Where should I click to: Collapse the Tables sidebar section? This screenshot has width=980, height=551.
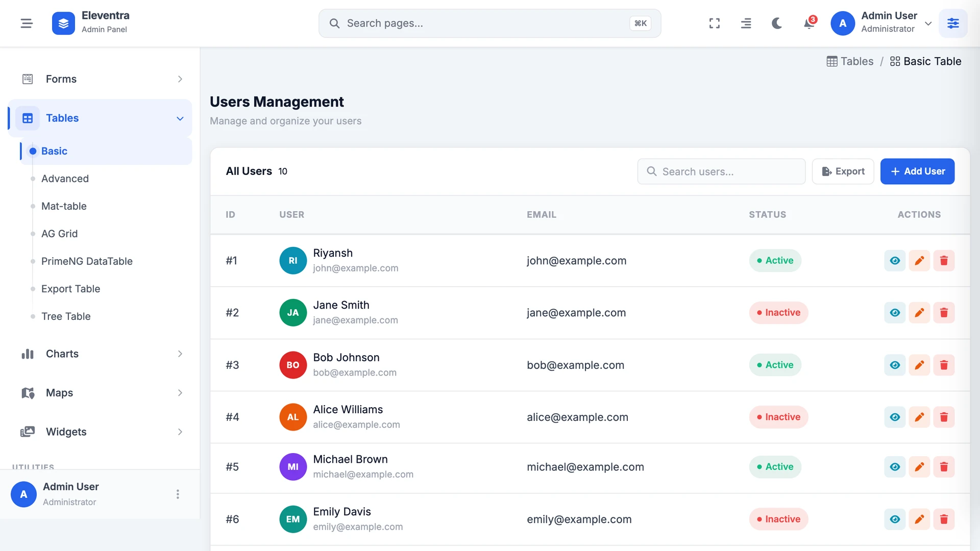(100, 118)
